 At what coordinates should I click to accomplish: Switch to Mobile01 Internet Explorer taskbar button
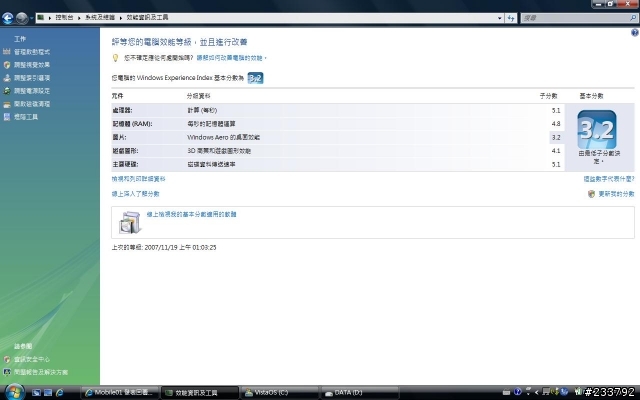(120, 393)
